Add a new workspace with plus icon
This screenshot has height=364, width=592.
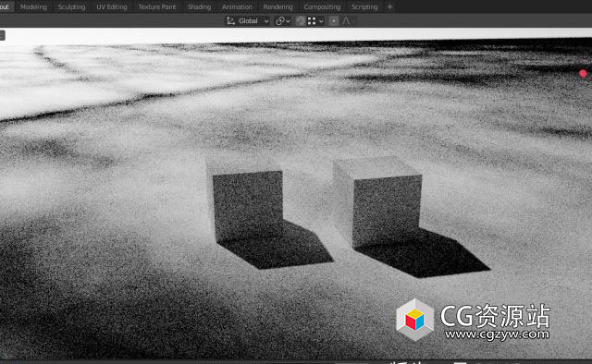pyautogui.click(x=390, y=6)
